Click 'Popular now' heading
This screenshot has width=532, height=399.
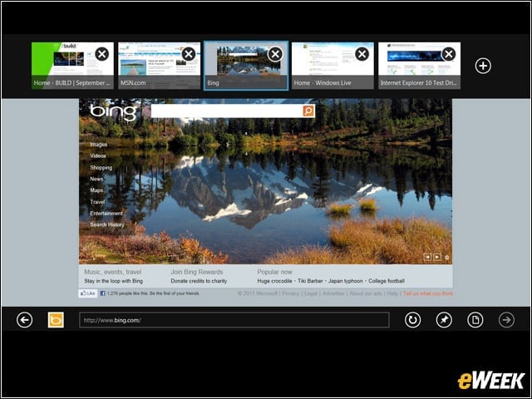point(274,272)
